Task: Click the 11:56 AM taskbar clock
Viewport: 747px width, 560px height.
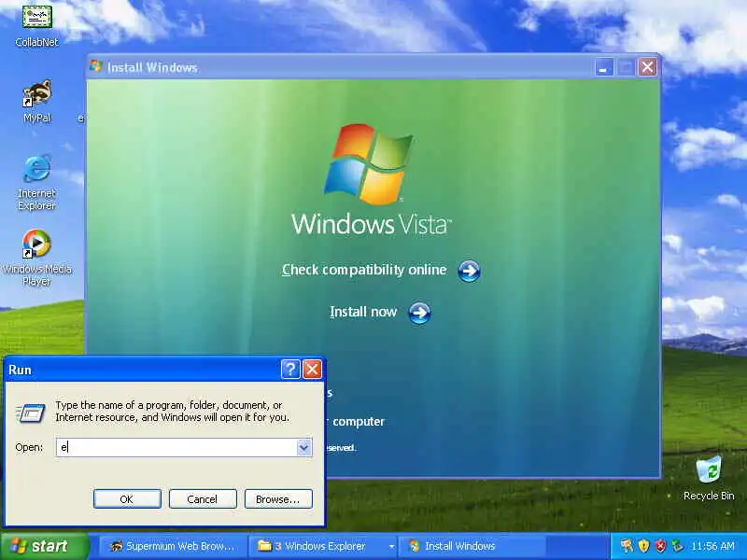Action: click(x=712, y=546)
